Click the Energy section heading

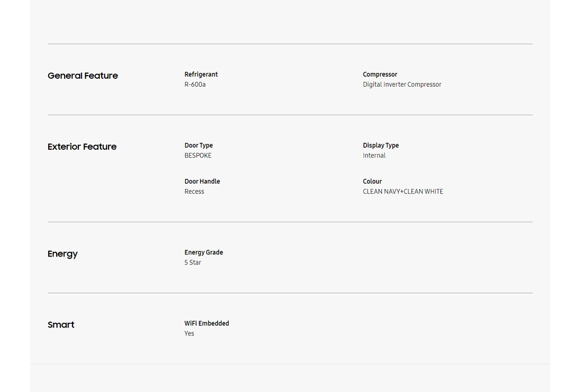tap(62, 254)
